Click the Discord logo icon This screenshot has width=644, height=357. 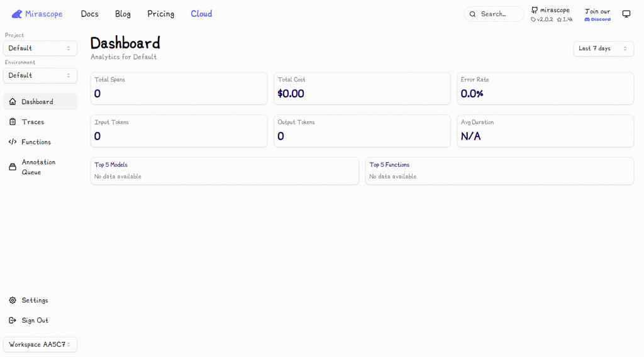pyautogui.click(x=587, y=19)
